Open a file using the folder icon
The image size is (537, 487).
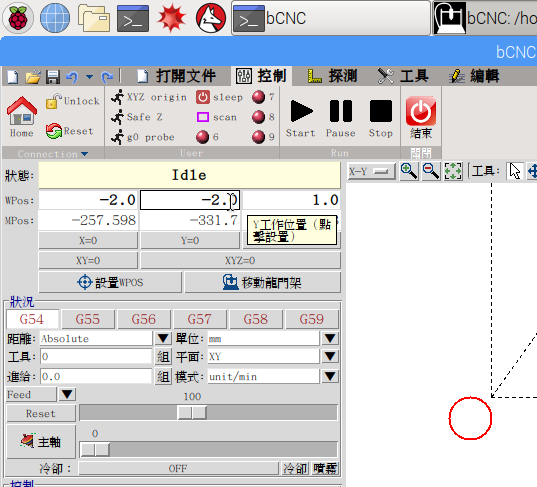pyautogui.click(x=33, y=76)
